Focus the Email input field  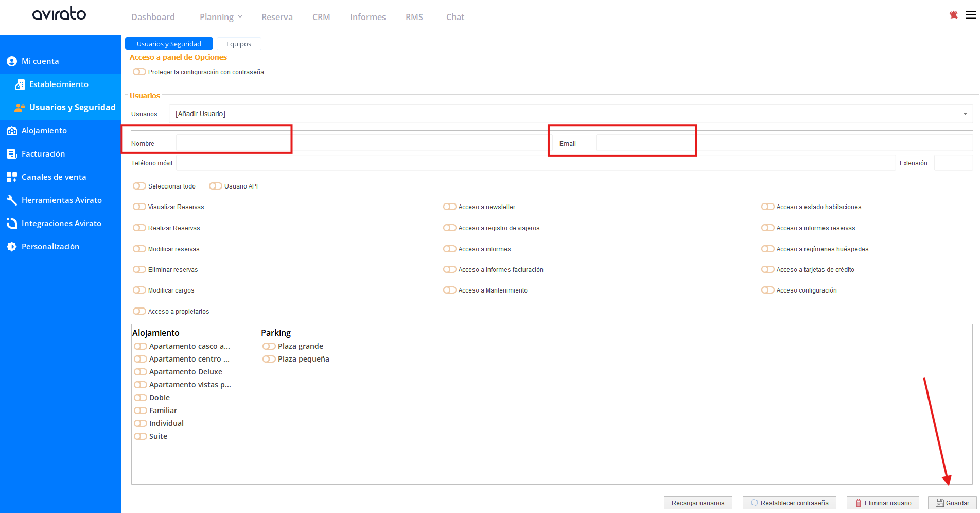coord(784,143)
